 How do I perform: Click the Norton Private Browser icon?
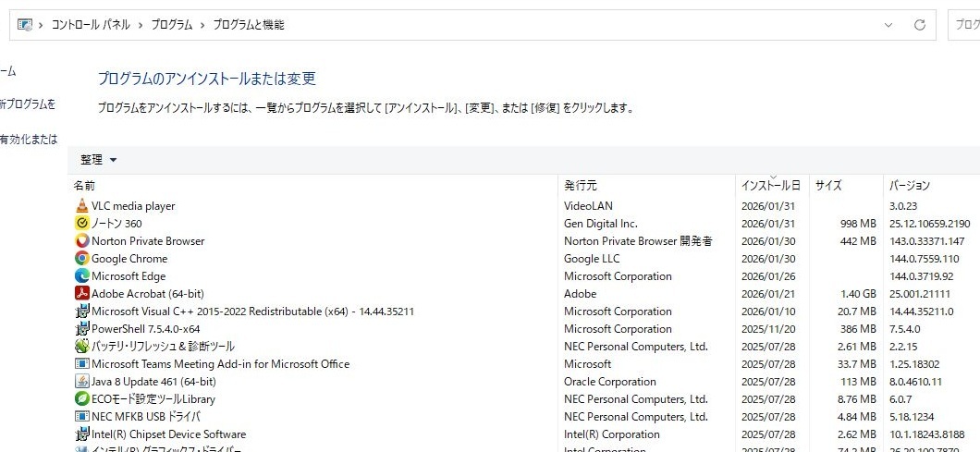[82, 241]
